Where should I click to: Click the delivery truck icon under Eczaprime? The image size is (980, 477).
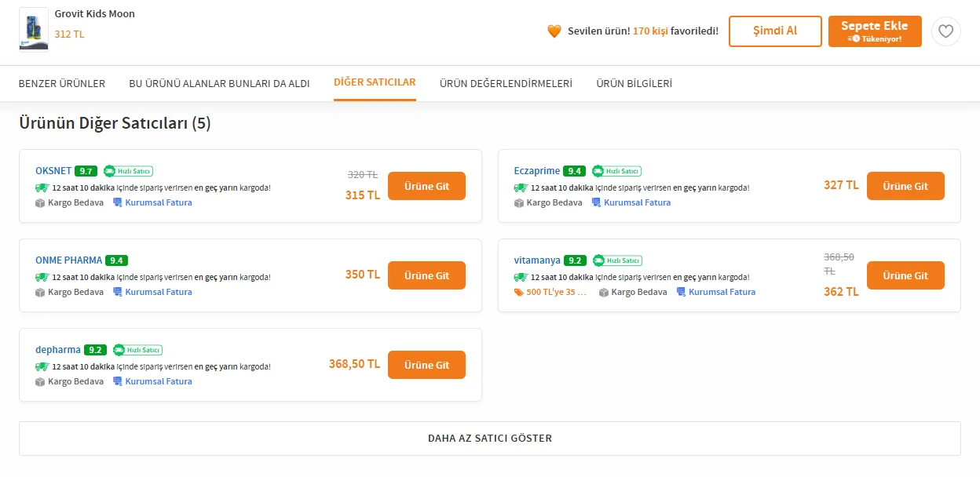pos(520,188)
